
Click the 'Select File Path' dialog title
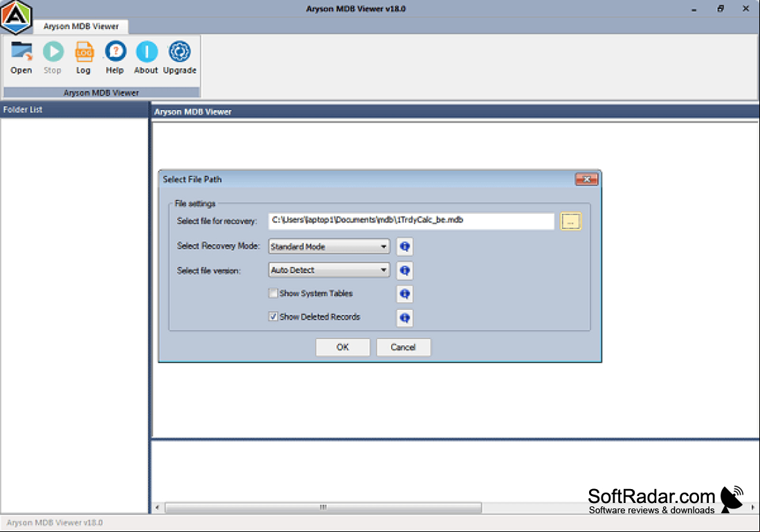192,179
